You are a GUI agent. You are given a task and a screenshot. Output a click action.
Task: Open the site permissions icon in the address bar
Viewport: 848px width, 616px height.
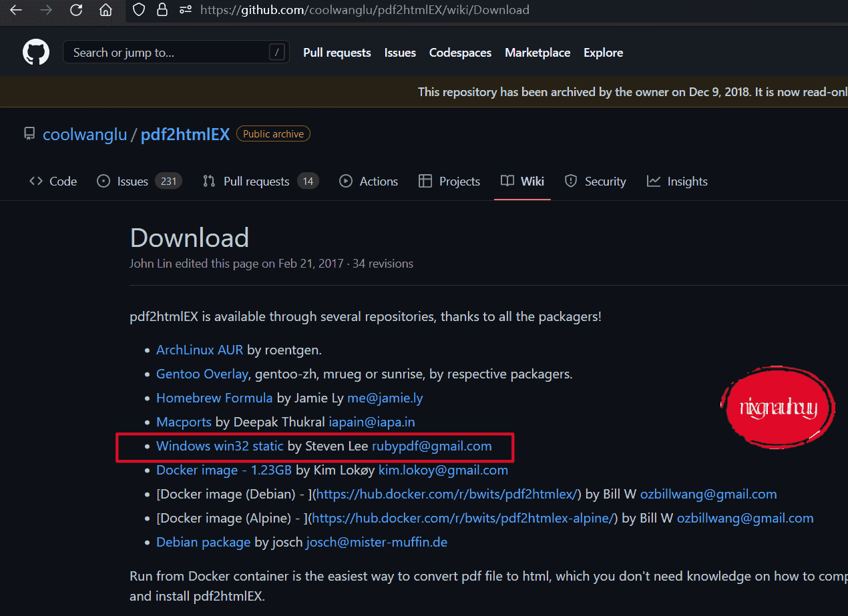point(186,10)
